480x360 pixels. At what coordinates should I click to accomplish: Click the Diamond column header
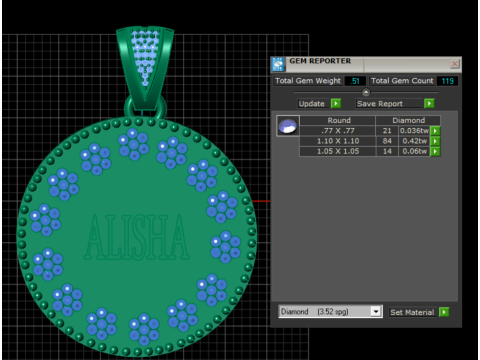(x=408, y=120)
